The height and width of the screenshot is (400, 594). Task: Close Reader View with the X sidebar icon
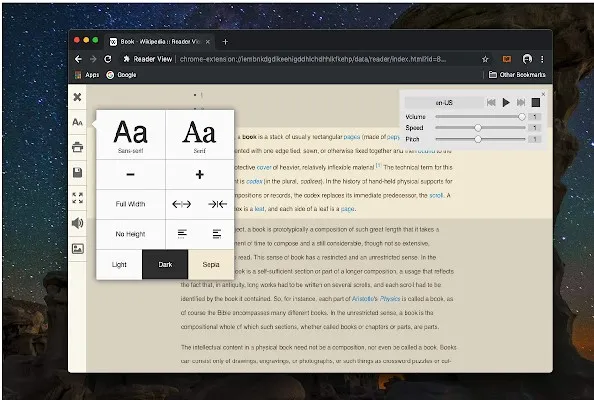77,97
